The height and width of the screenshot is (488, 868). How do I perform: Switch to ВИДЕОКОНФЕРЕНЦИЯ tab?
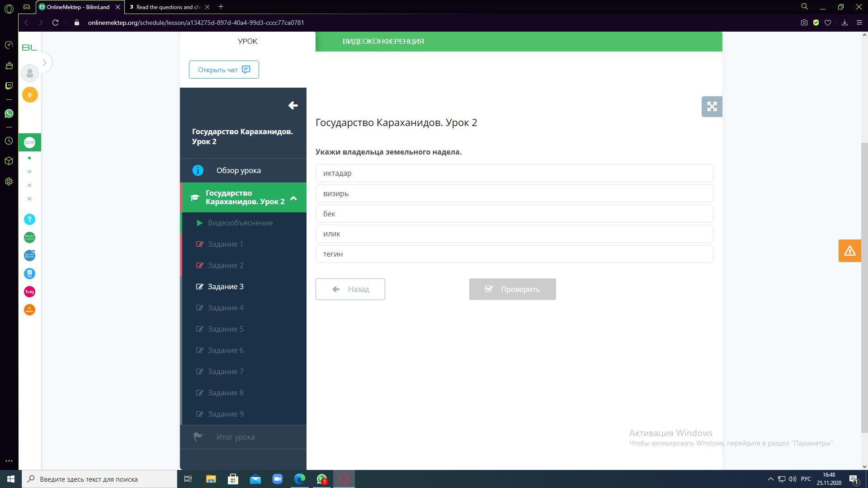pos(383,41)
